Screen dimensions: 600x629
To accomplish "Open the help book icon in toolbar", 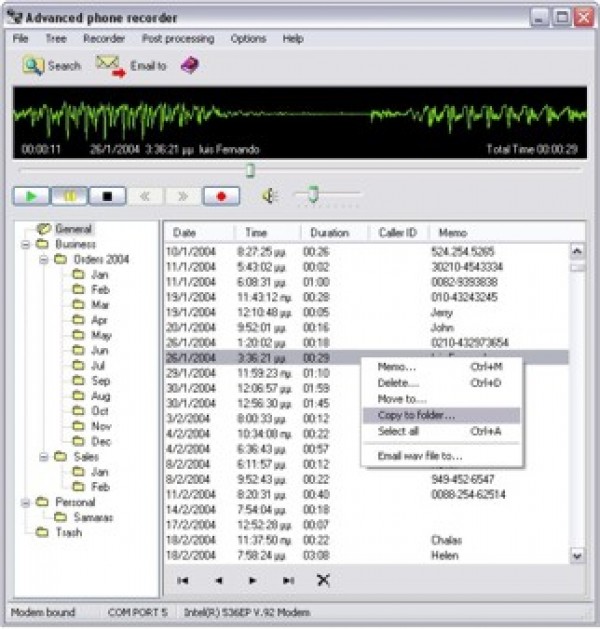I will point(189,66).
